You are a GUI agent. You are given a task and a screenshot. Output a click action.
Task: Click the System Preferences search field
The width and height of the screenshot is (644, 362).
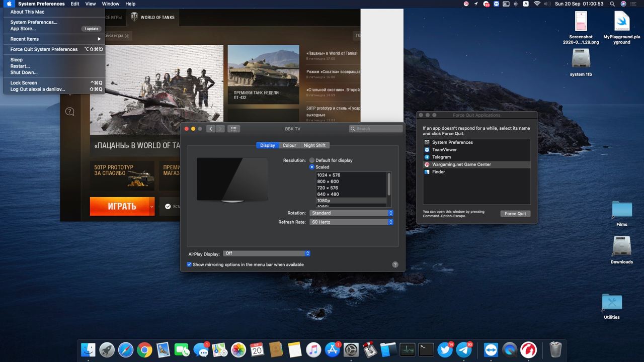click(376, 129)
